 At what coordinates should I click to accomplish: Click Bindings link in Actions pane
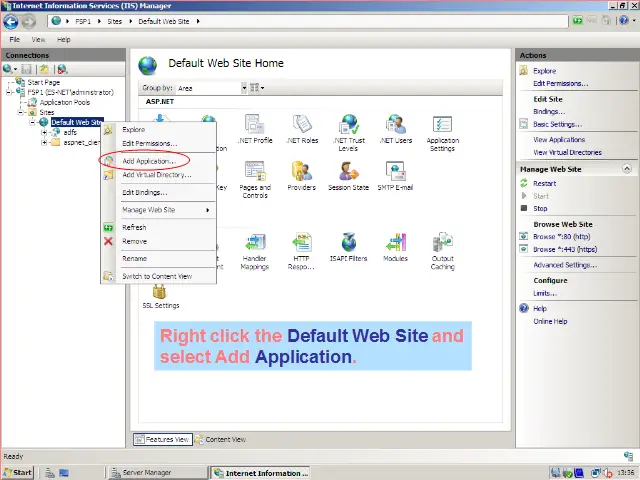coord(549,111)
